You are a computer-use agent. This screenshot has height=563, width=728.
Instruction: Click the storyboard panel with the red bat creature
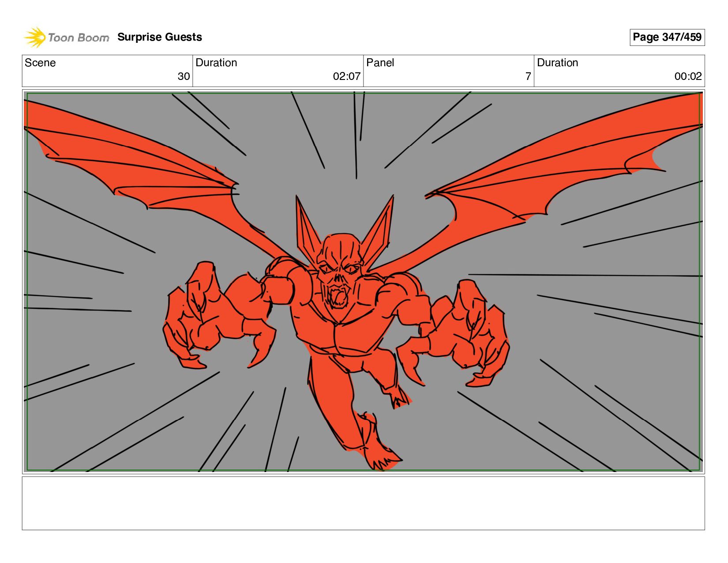pyautogui.click(x=363, y=282)
